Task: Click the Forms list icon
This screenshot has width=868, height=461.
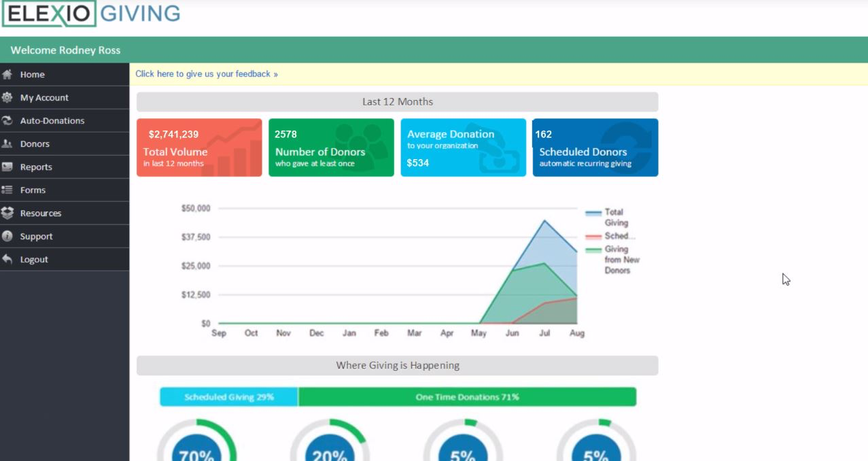Action: 7,190
